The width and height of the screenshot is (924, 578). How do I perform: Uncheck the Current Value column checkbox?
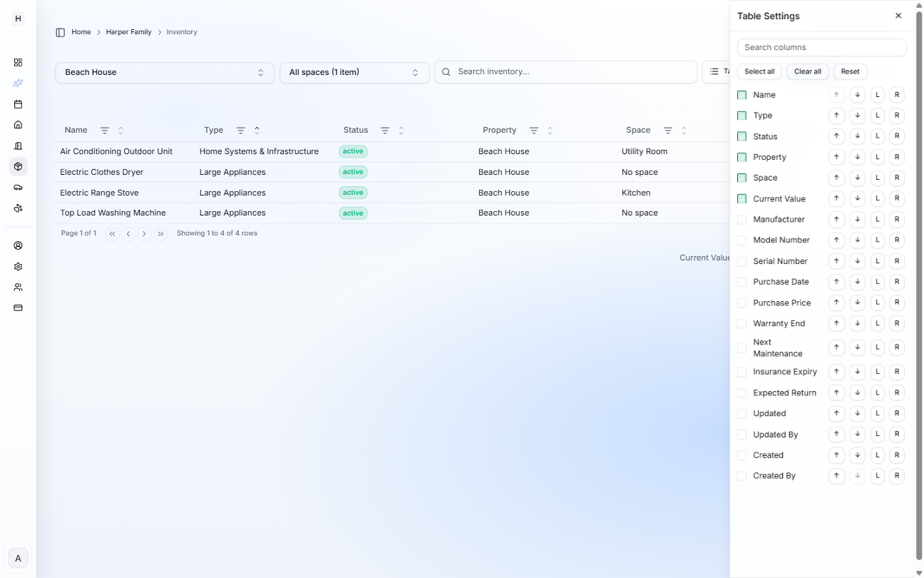tap(741, 199)
